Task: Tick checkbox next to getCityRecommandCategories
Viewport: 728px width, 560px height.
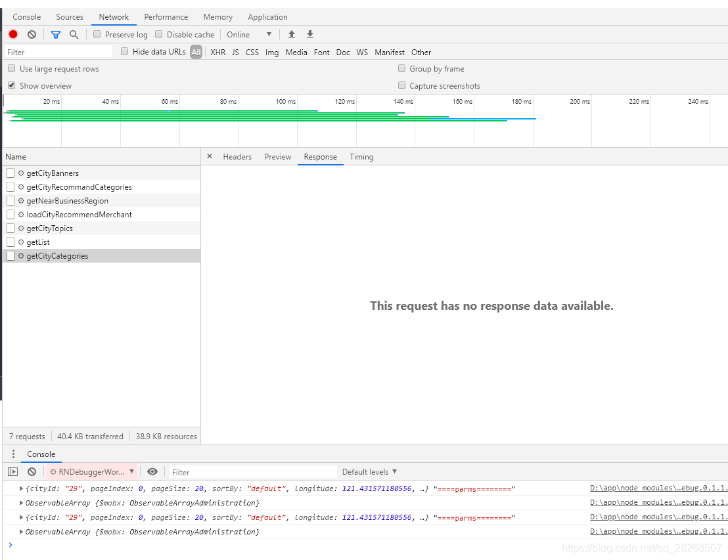Action: point(11,187)
